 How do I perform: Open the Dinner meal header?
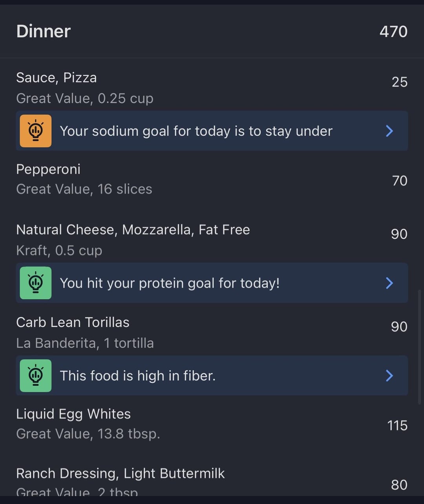pos(44,31)
